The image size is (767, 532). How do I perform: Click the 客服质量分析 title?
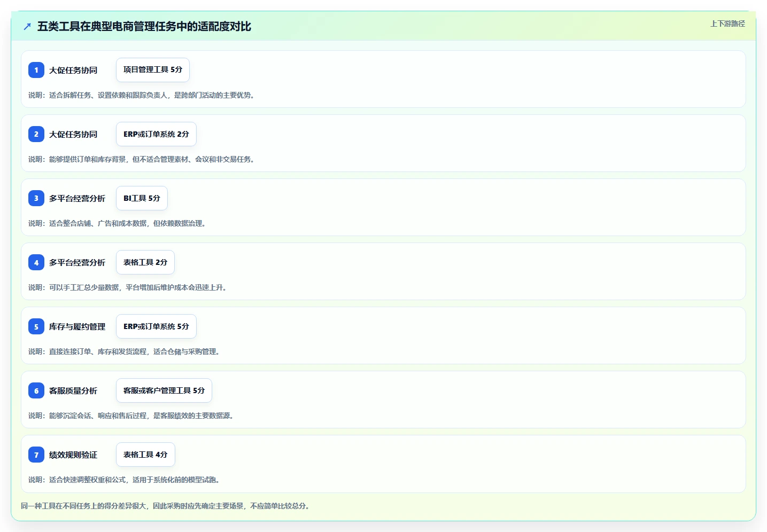[x=73, y=390]
